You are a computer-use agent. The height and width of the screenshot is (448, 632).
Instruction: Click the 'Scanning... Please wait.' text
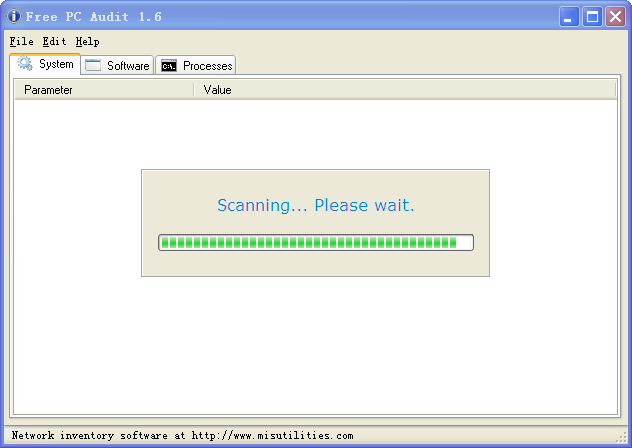[316, 205]
